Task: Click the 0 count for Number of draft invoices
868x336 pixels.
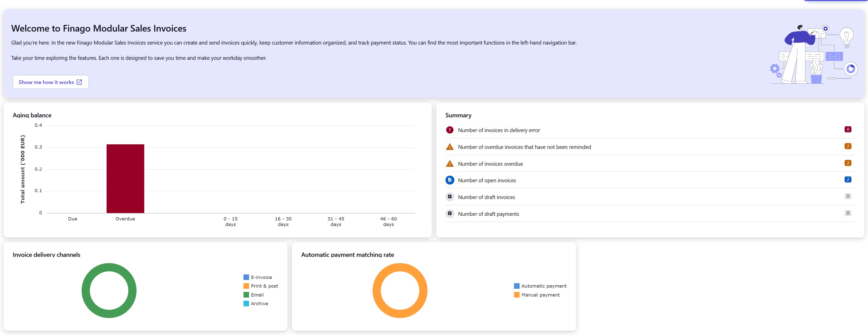Action: (x=848, y=197)
